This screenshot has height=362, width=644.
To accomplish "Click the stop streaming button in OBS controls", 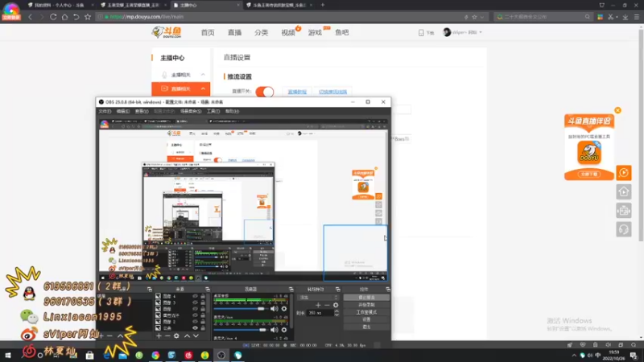I will pos(366,297).
